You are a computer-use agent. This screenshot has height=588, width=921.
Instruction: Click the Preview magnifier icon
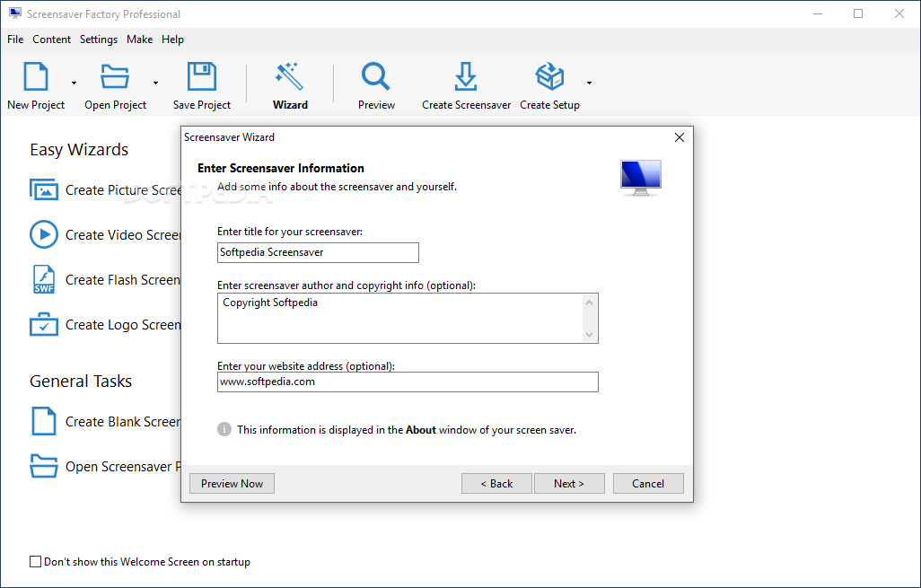pyautogui.click(x=376, y=76)
